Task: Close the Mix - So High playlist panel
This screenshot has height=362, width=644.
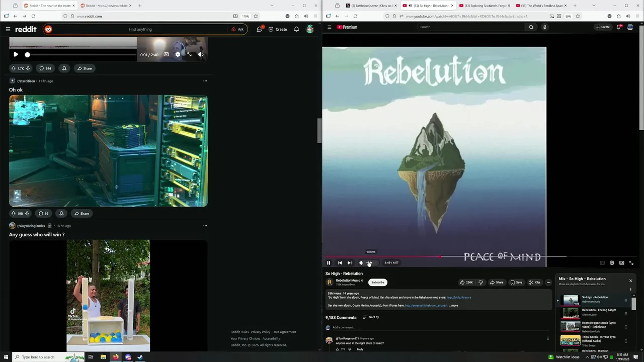Action: 630,281
